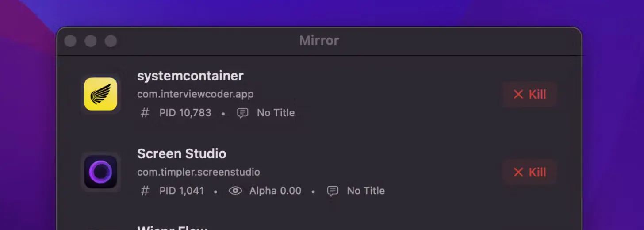Kill the Screen Studio process

tap(529, 172)
